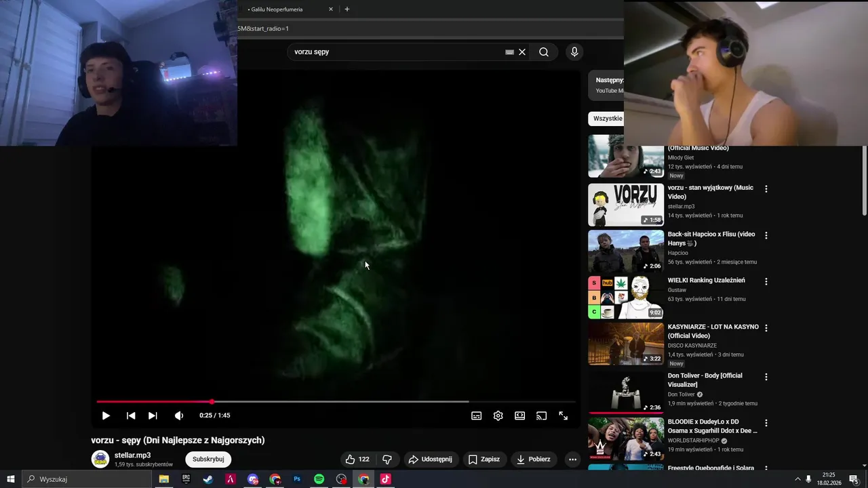Download video with the Pobierz button
Viewport: 868px width, 488px height.
click(x=533, y=459)
